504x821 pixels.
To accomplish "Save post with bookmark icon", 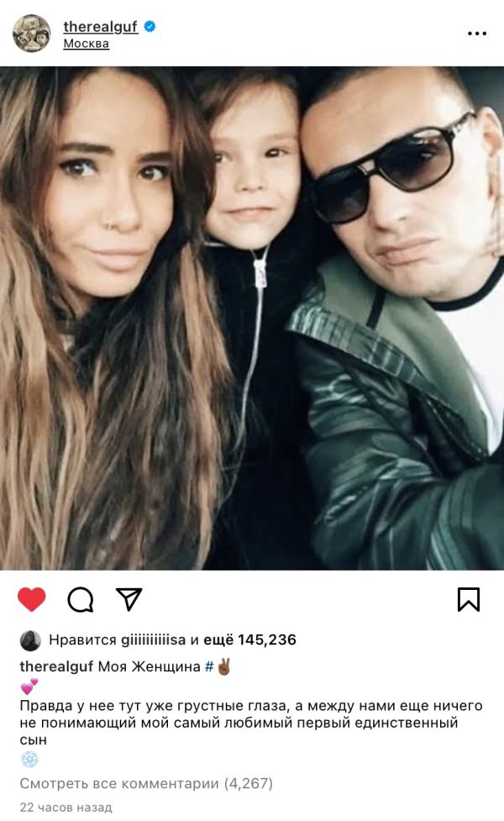I will [469, 599].
